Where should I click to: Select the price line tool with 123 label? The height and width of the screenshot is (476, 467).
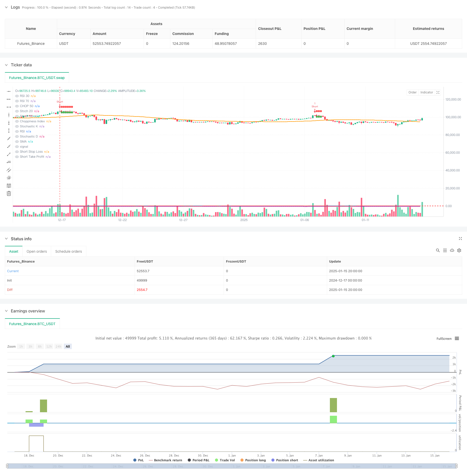point(9,162)
